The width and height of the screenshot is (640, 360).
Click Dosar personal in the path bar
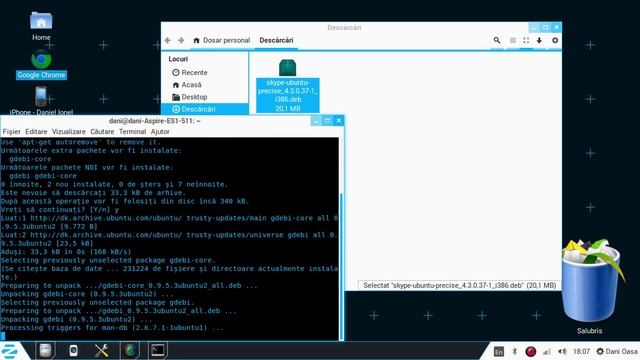(x=222, y=40)
